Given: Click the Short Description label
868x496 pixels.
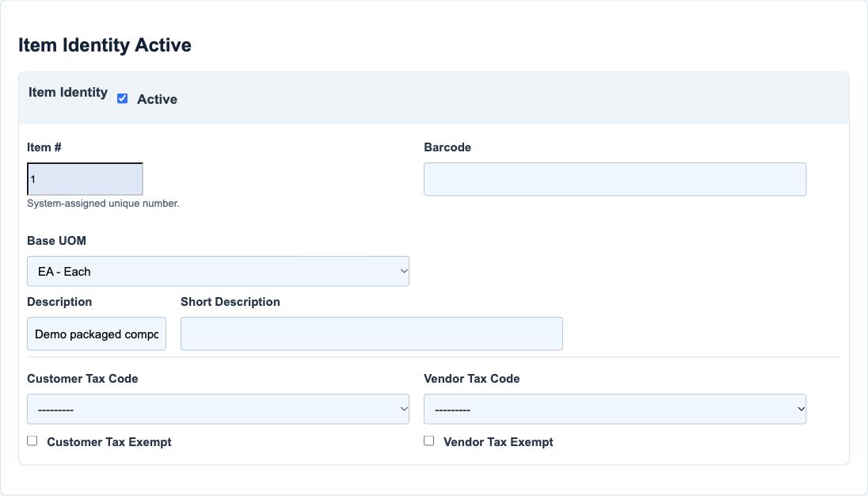Looking at the screenshot, I should coord(230,302).
